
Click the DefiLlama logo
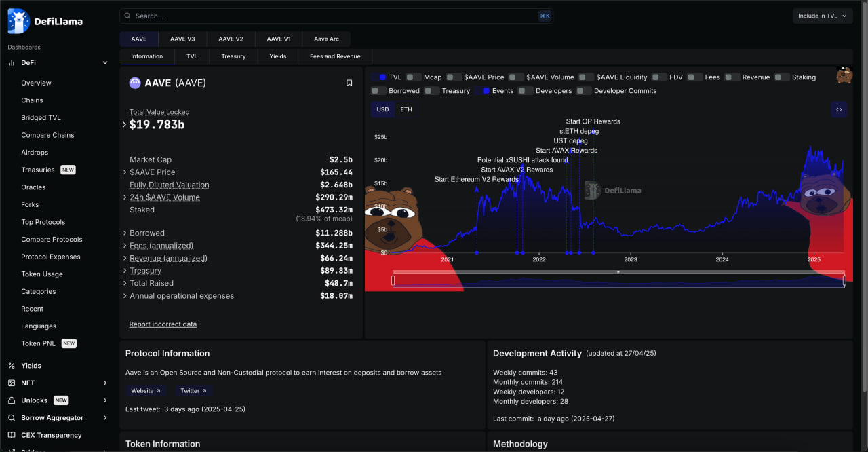point(45,21)
